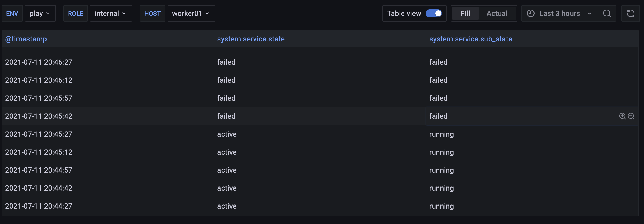The width and height of the screenshot is (644, 224).
Task: Select the Fill display option
Action: coord(465,13)
